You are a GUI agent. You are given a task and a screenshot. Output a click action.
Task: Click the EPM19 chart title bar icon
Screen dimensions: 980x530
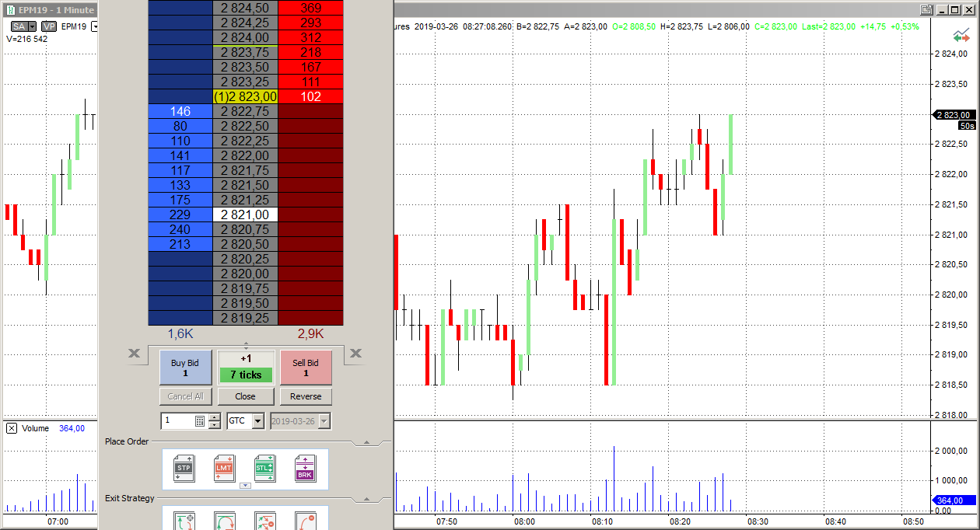10,10
